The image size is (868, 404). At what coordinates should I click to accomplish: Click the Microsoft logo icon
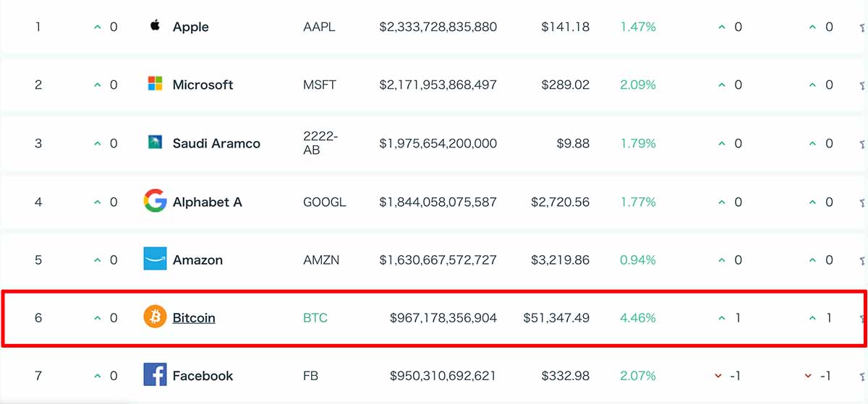(155, 84)
